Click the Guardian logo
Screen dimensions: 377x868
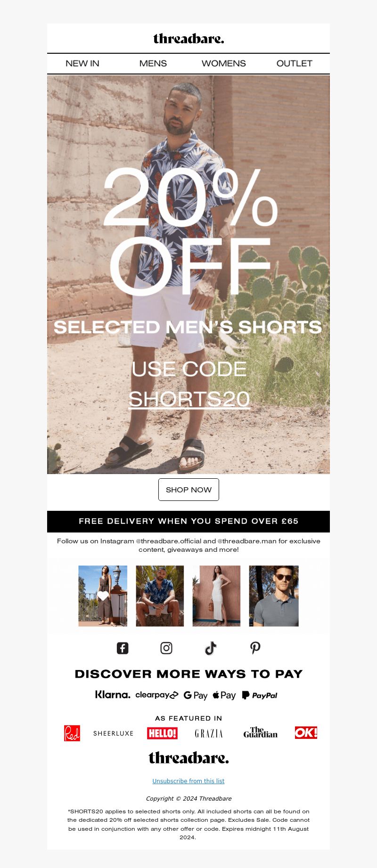(x=261, y=733)
